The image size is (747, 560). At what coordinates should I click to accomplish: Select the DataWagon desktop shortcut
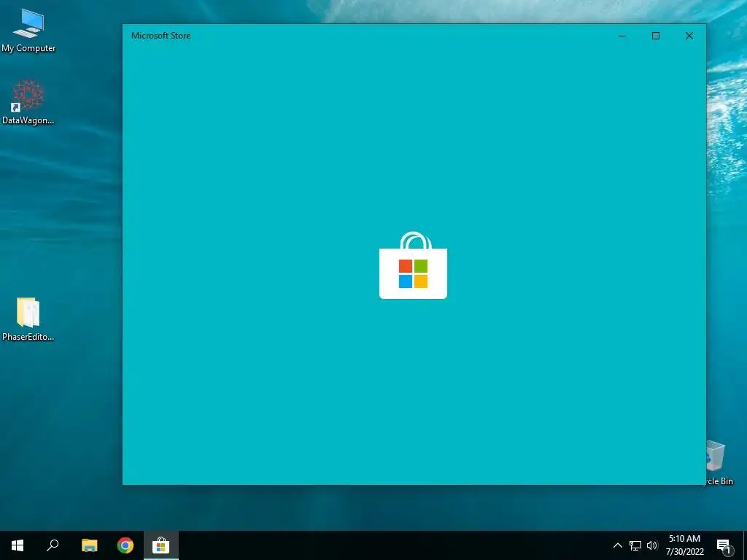tap(28, 102)
